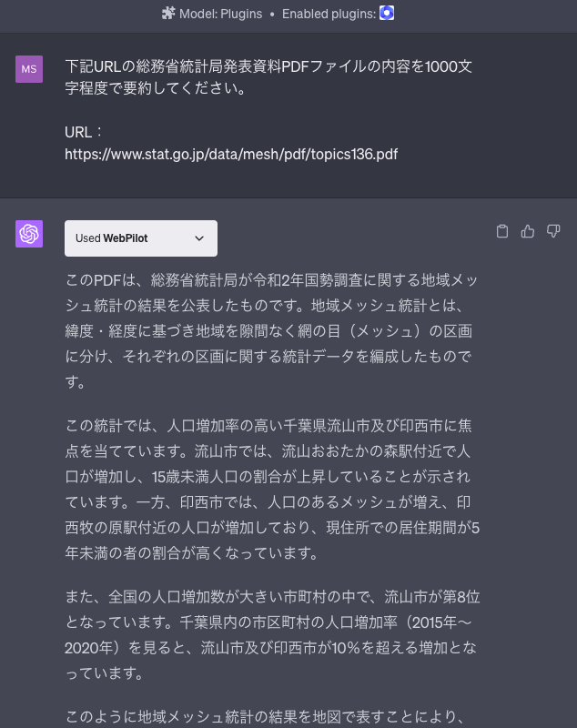Click the response paragraph starting "このPDFは"
Screen dimensions: 577x728
coord(271,330)
